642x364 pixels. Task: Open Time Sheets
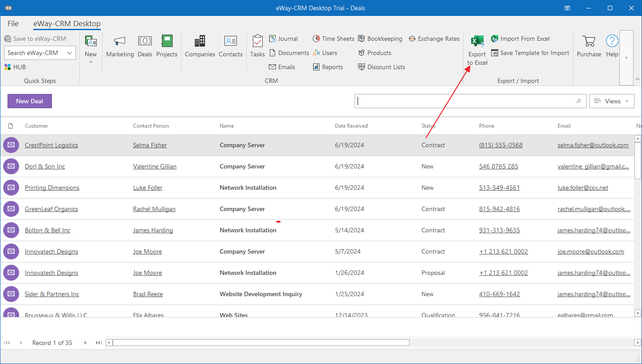pos(334,39)
